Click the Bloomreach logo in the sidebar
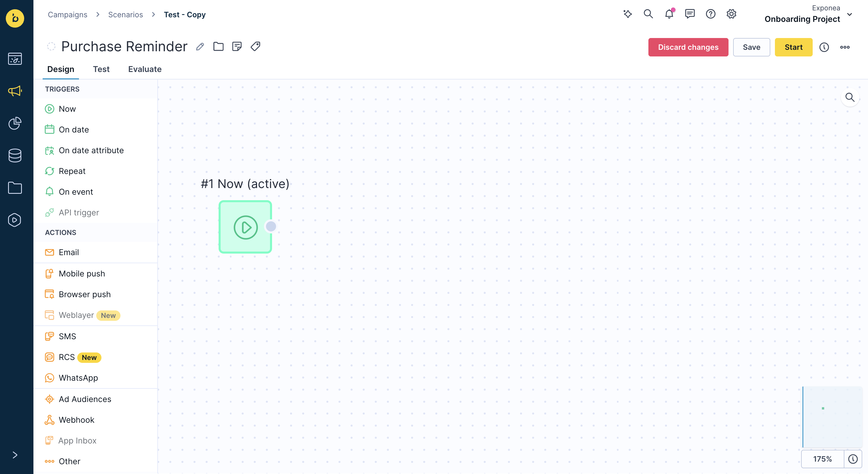Screen dimensions: 868x474 click(x=15, y=18)
